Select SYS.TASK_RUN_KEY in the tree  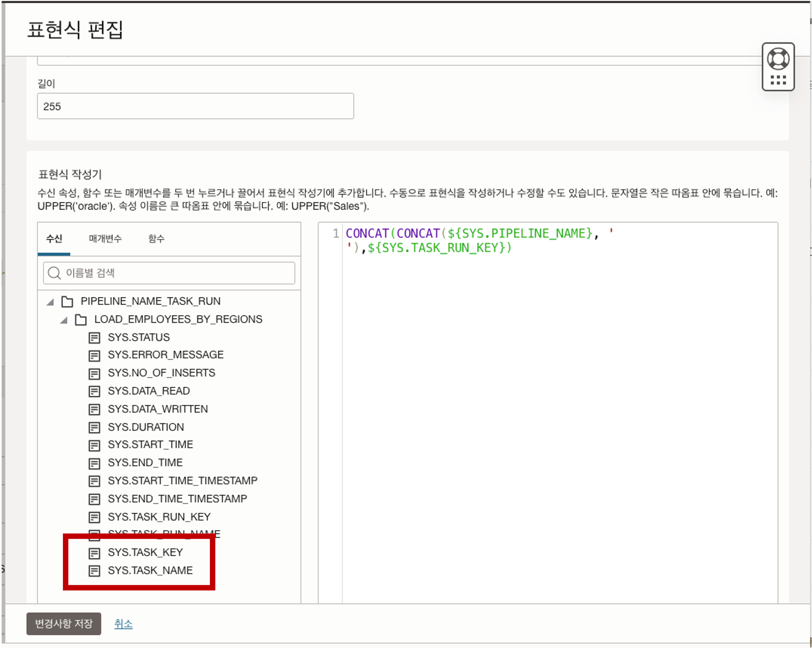(159, 517)
